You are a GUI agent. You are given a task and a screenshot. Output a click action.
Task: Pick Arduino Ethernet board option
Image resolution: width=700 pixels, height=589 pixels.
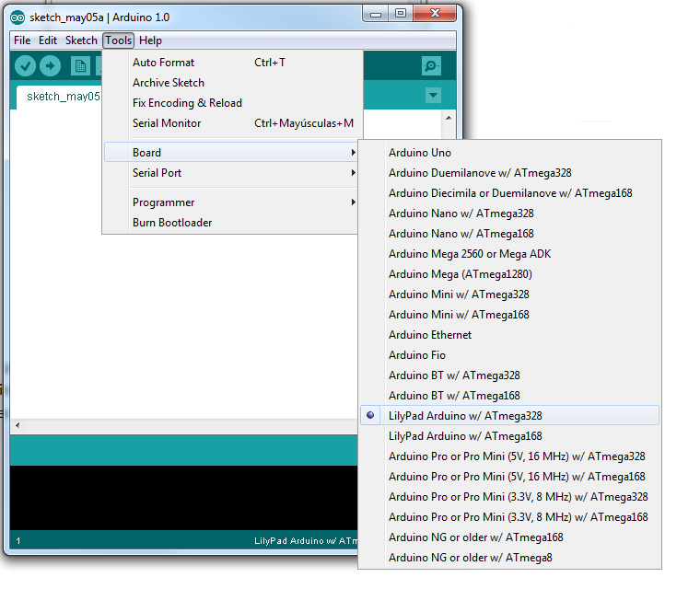click(430, 335)
